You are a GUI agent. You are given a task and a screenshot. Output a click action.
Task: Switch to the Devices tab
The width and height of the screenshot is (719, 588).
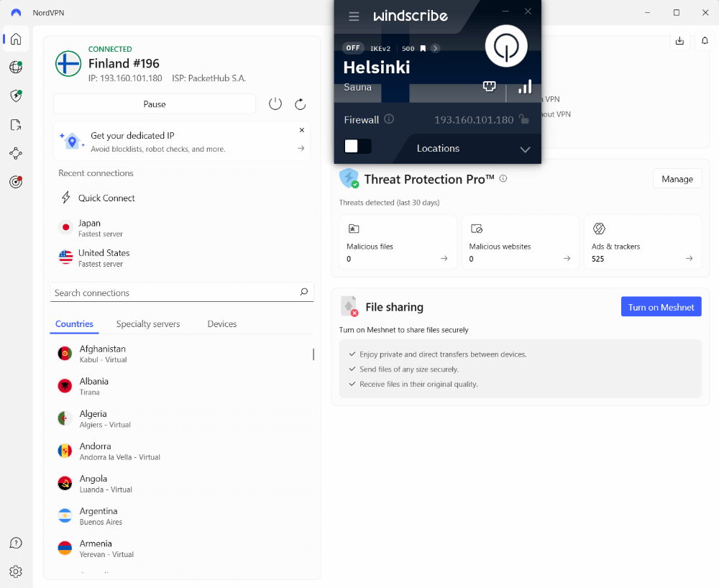[222, 324]
